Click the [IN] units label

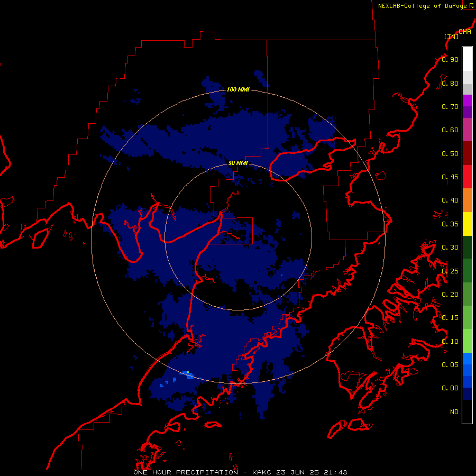pos(452,36)
